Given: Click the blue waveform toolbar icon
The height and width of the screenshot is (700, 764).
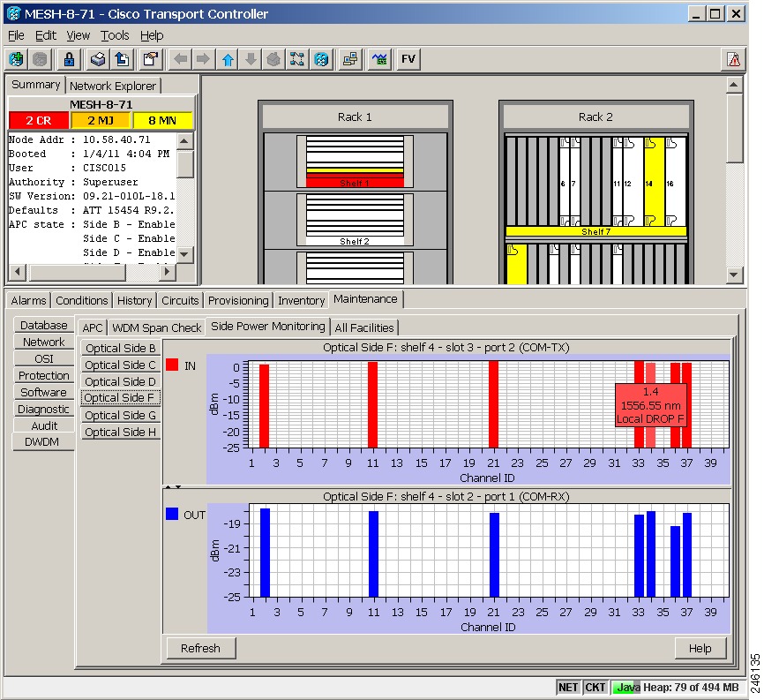Looking at the screenshot, I should (379, 59).
